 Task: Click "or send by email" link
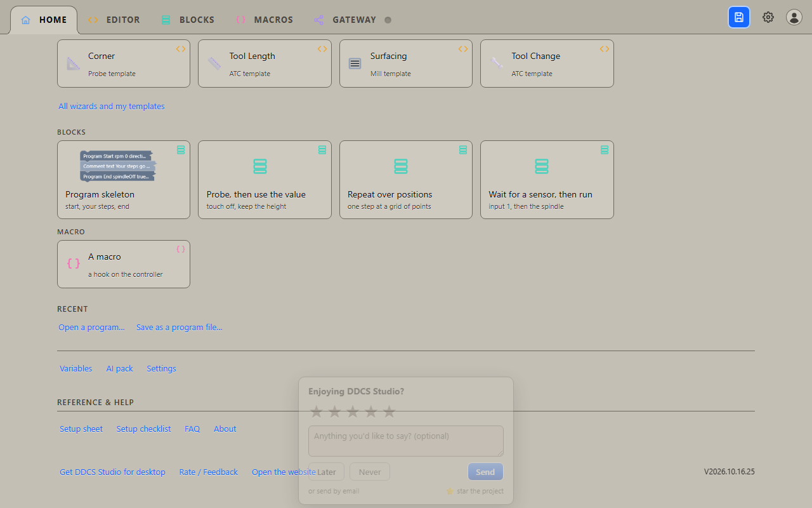click(x=334, y=491)
